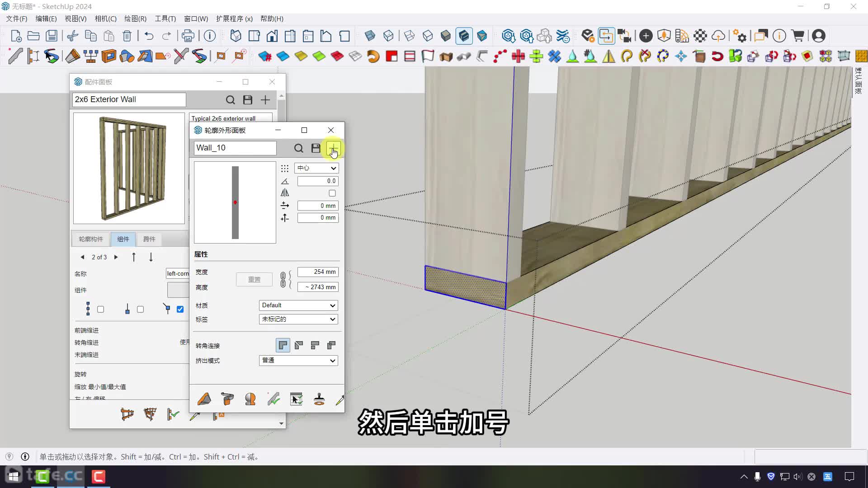This screenshot has width=868, height=488.
Task: Click the search icon in 轮廓外形面板
Action: click(x=298, y=148)
